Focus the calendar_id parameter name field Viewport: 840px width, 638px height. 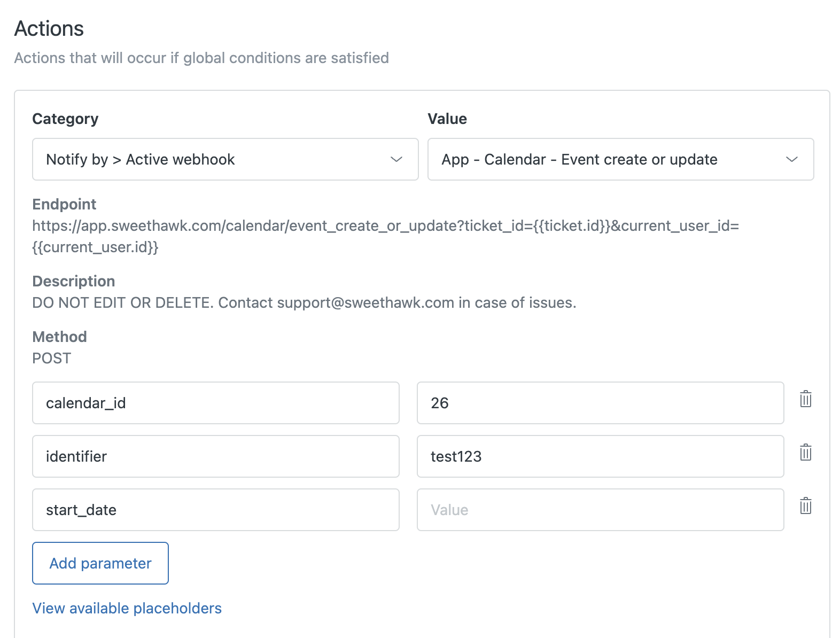(215, 403)
